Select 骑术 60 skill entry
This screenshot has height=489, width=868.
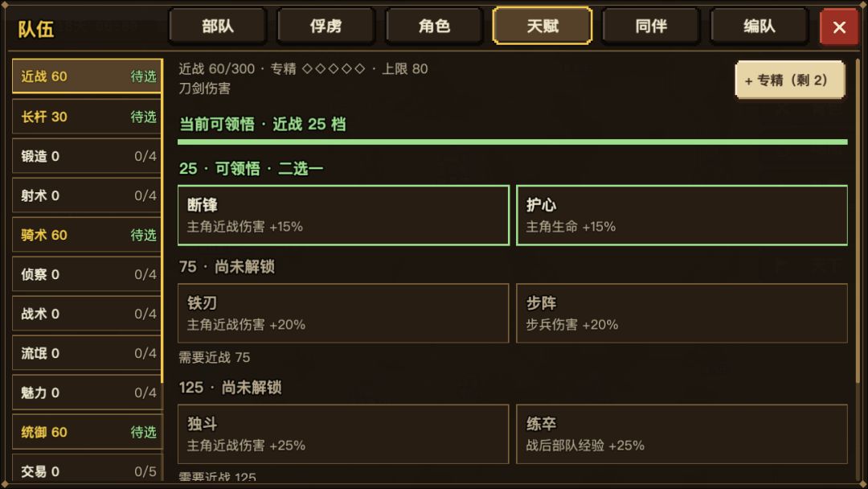coord(88,235)
